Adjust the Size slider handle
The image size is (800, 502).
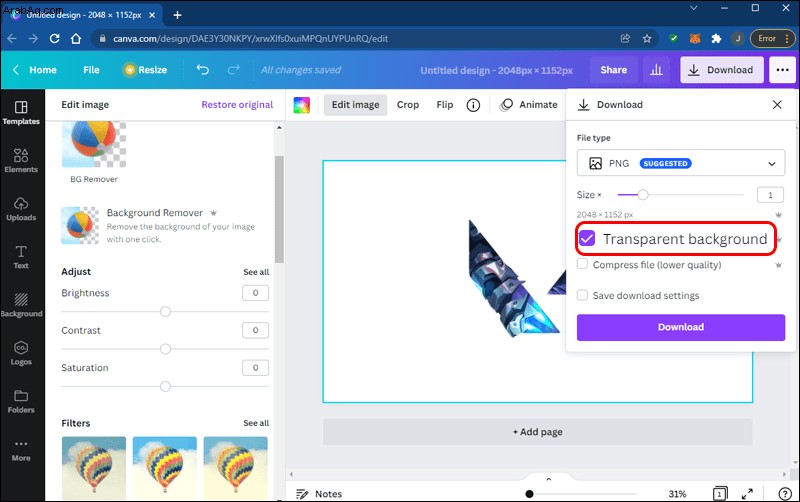643,194
